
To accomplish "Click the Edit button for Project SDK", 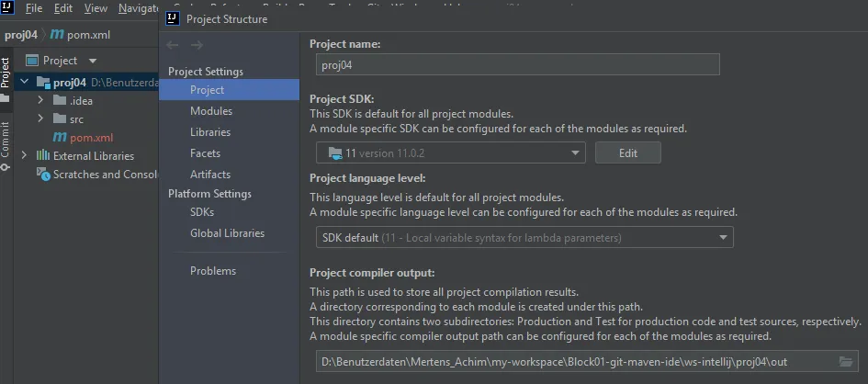I will (x=627, y=152).
